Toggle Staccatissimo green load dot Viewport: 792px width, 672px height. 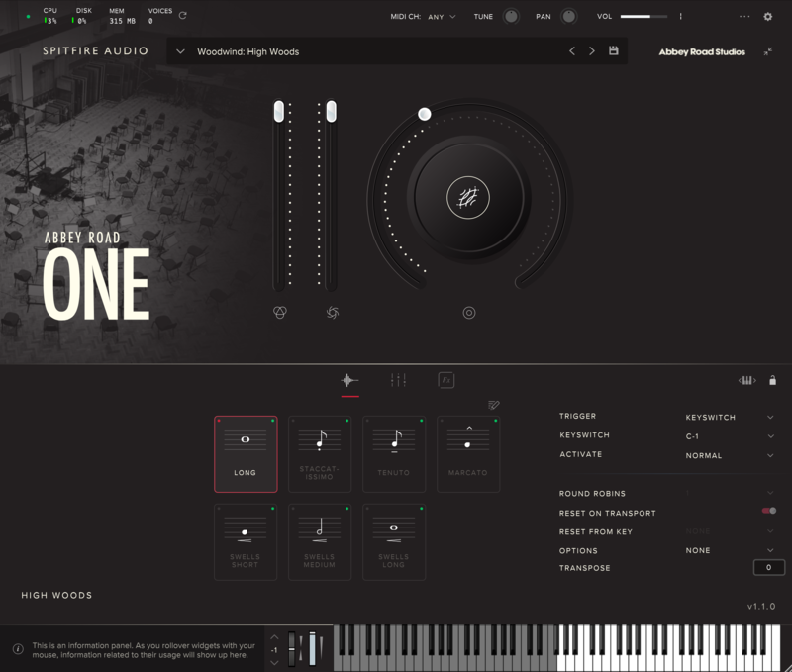(347, 421)
